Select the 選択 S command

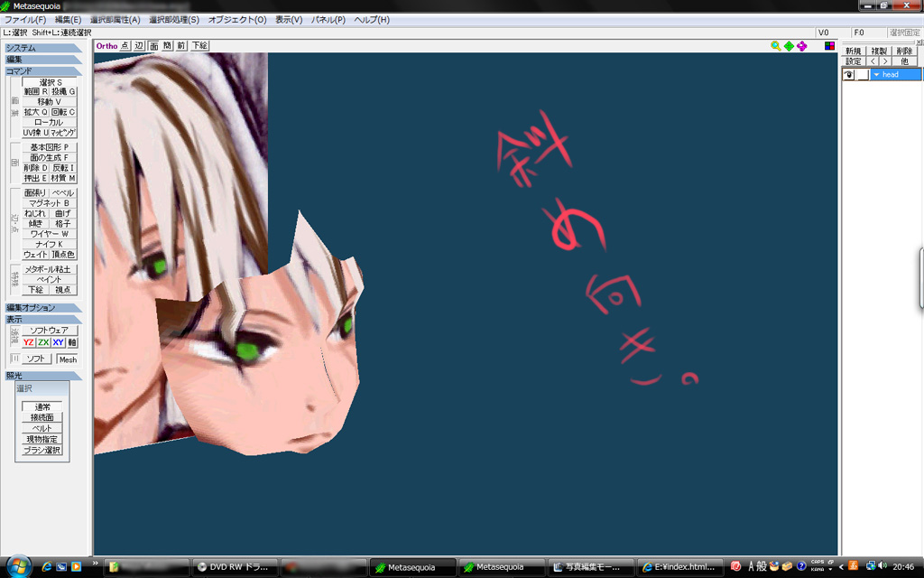pos(50,82)
